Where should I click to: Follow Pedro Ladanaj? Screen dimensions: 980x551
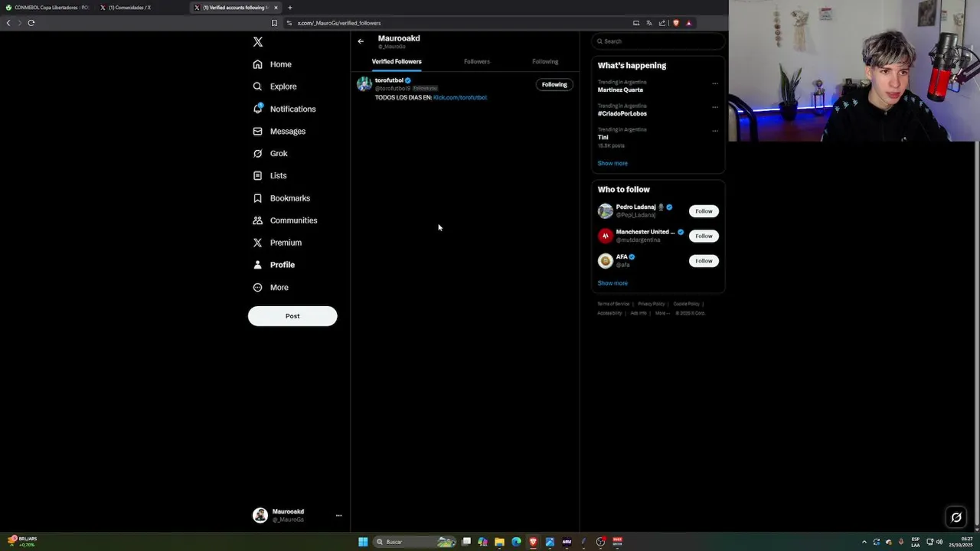[x=704, y=211]
